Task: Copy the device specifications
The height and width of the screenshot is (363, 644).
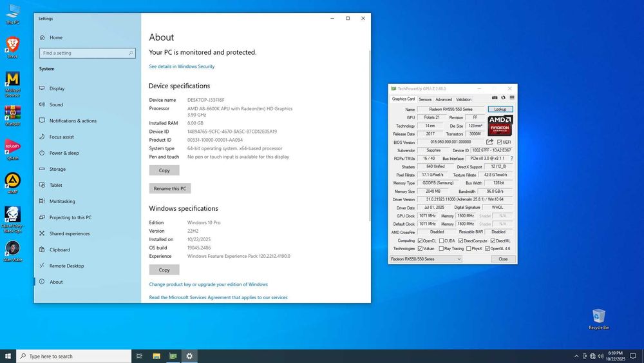Action: 164,170
